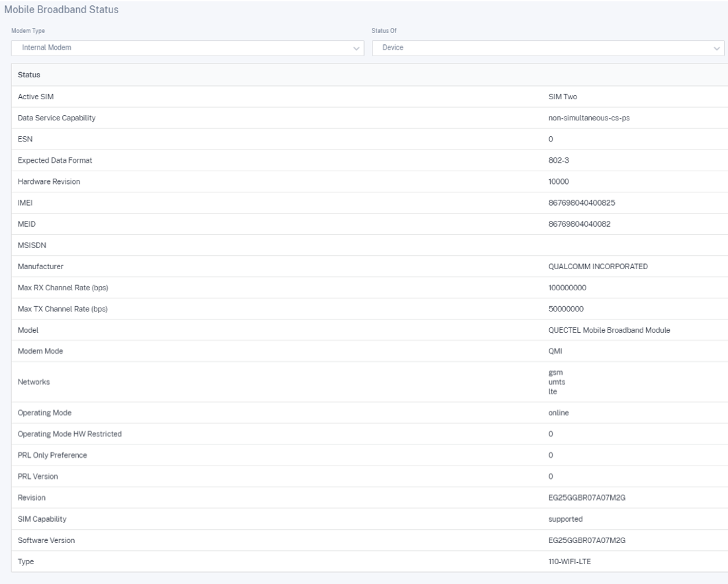Open the Status Of dropdown

coord(548,48)
